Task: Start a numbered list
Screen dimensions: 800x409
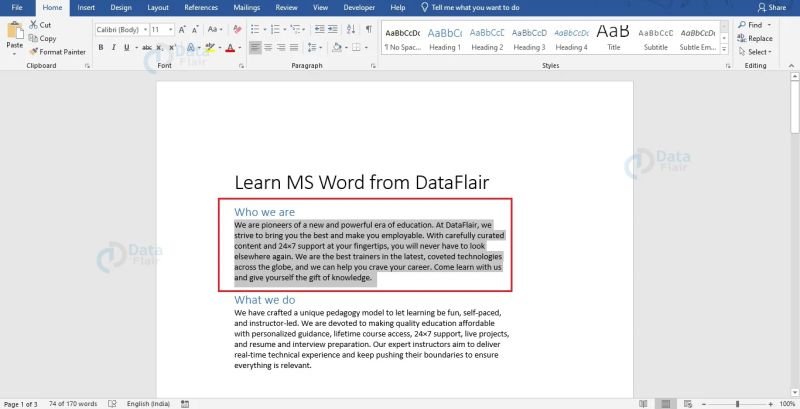Action: click(275, 30)
